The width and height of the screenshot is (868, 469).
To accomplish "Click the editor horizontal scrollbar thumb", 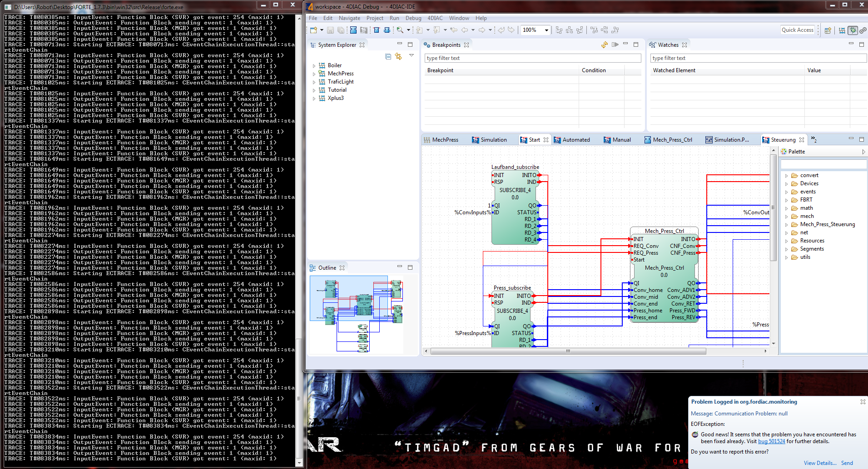I will coord(568,351).
